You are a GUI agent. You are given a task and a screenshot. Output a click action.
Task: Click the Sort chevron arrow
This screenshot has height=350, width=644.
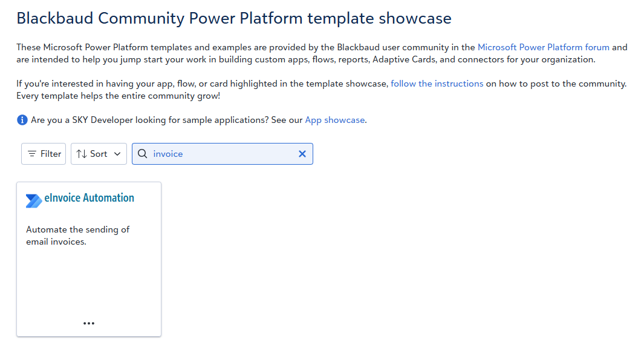pos(117,154)
